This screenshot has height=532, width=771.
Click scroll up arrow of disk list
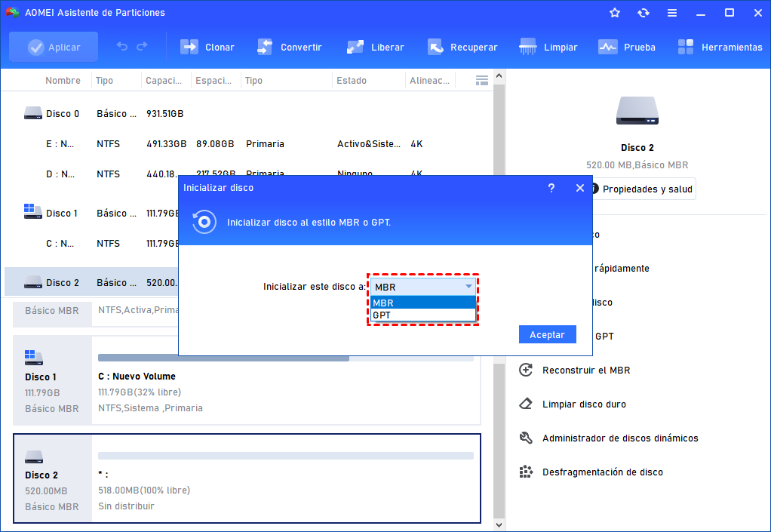pyautogui.click(x=499, y=76)
